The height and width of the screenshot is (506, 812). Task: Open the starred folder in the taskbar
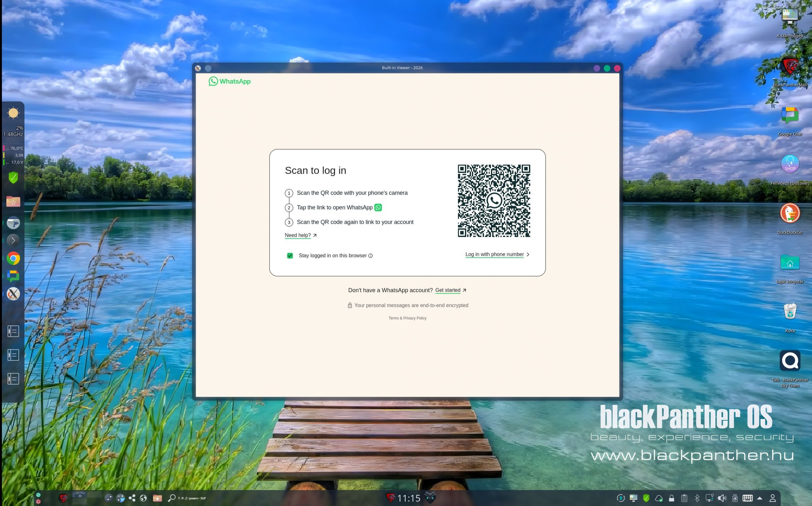tap(157, 498)
